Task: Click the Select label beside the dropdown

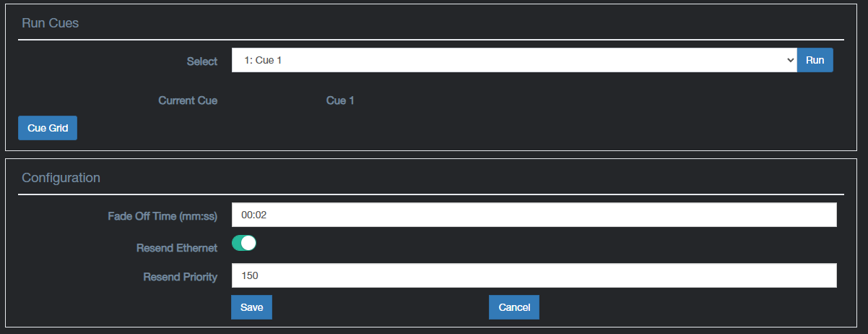Action: tap(202, 61)
